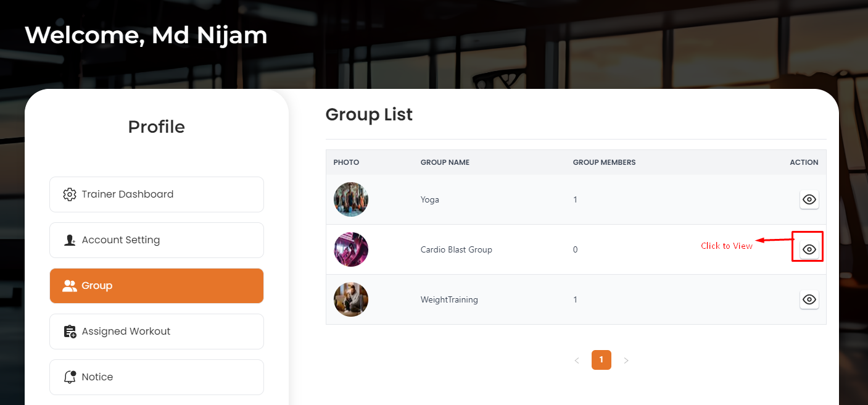Click the Group Name column header
Screen dimensions: 868x405
[x=445, y=162]
